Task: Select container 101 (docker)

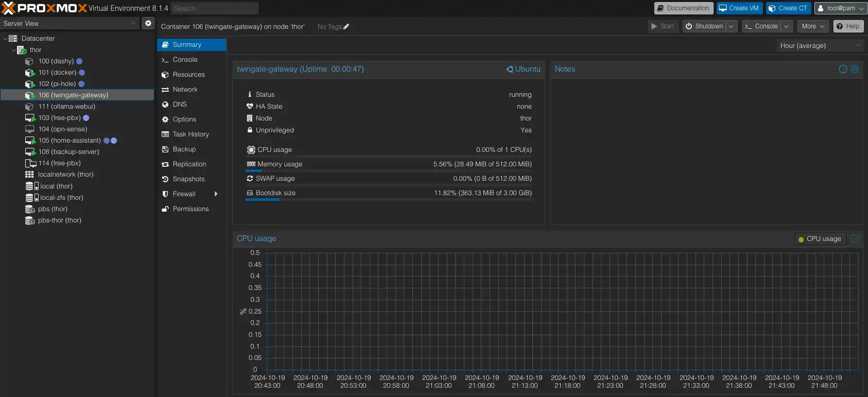Action: [x=57, y=73]
